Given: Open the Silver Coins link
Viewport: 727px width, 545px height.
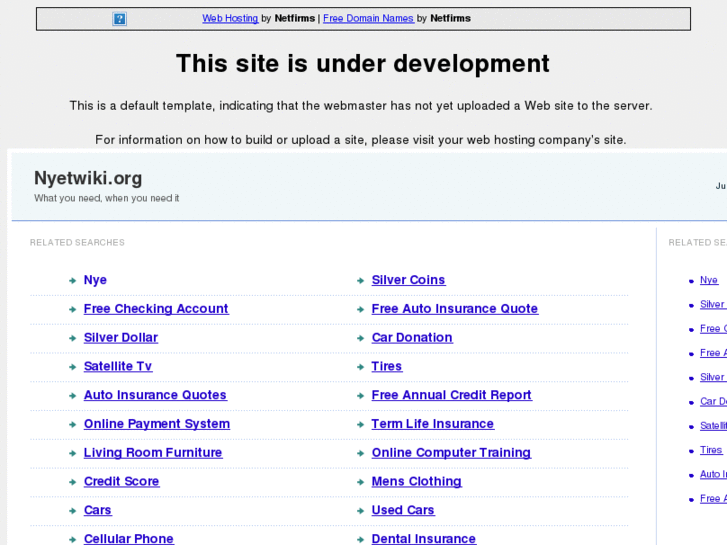Looking at the screenshot, I should pos(408,280).
